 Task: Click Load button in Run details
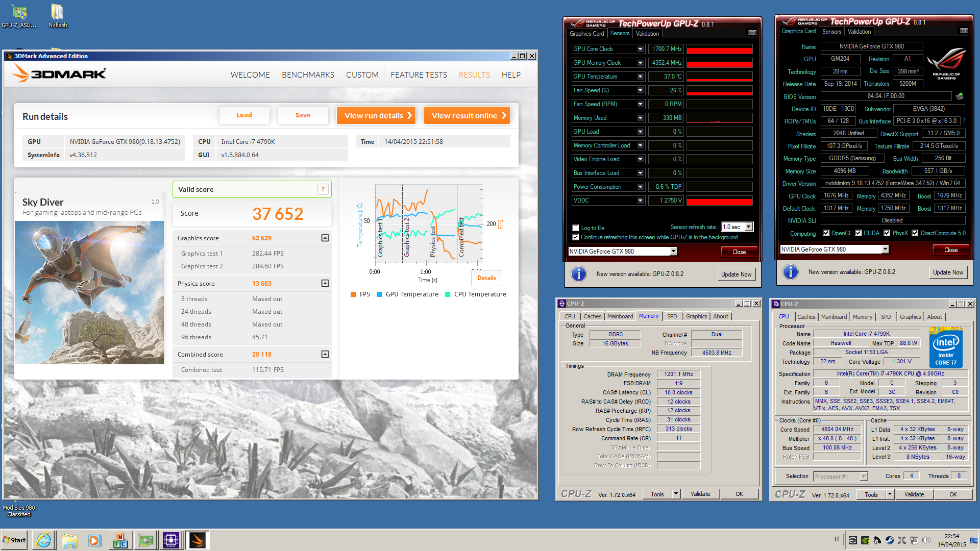coord(244,115)
